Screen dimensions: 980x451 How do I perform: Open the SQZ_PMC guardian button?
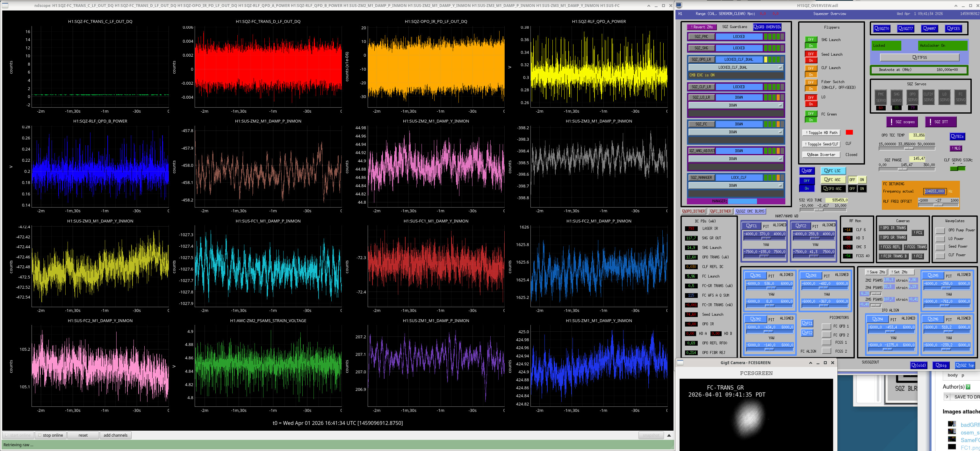coord(701,37)
